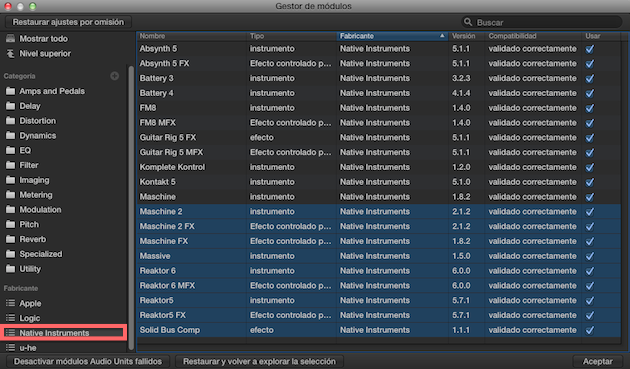Select the Maschine 2 plugin name
The image size is (630, 369).
pos(161,211)
